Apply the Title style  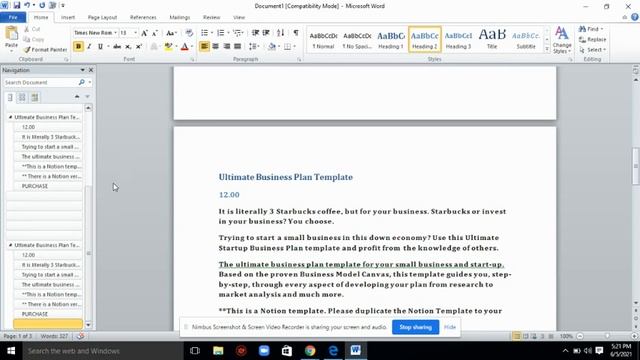pyautogui.click(x=492, y=40)
